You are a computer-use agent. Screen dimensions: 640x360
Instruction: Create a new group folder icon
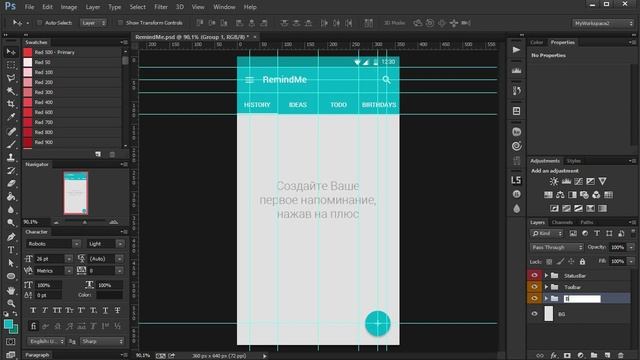click(x=594, y=356)
